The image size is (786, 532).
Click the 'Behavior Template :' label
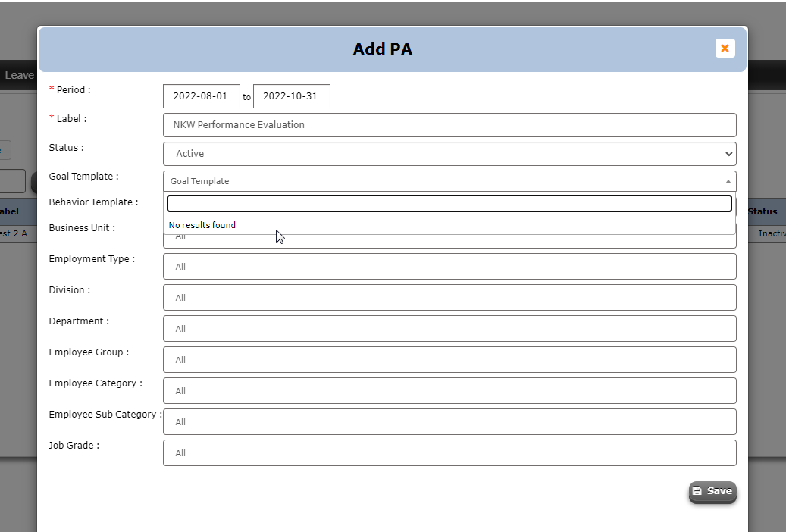[93, 202]
